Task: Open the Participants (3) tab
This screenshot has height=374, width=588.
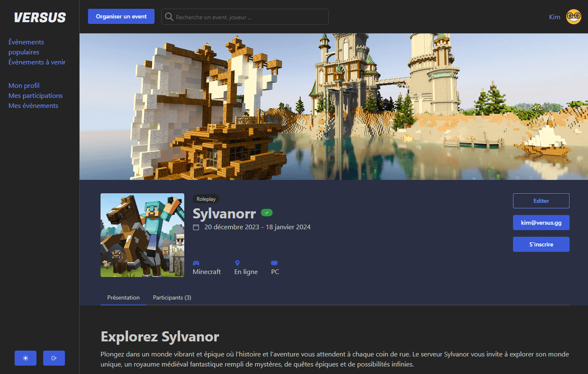Action: 172,298
